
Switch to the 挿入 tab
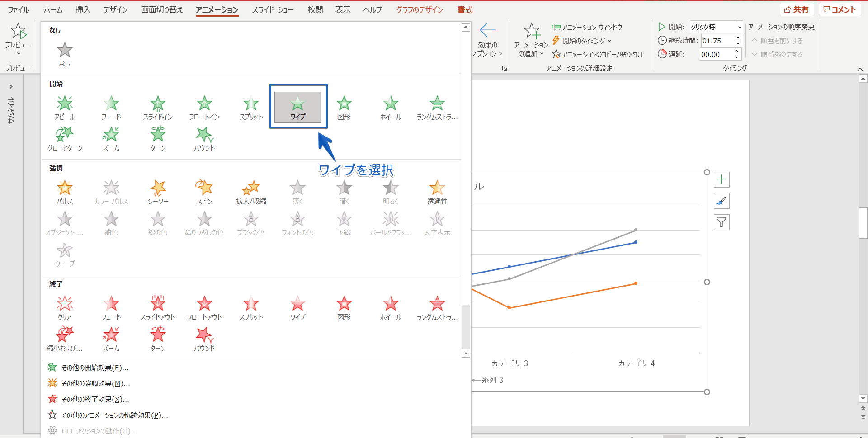[83, 9]
